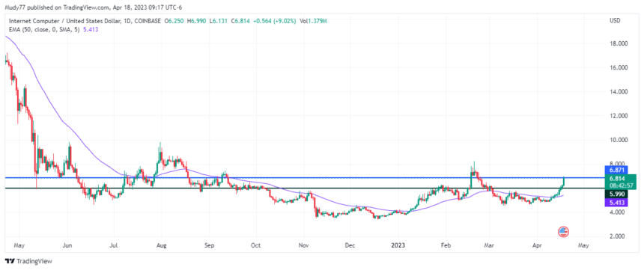The height and width of the screenshot is (270, 644).
Task: Click the red flag event marker icon
Action: pyautogui.click(x=563, y=231)
